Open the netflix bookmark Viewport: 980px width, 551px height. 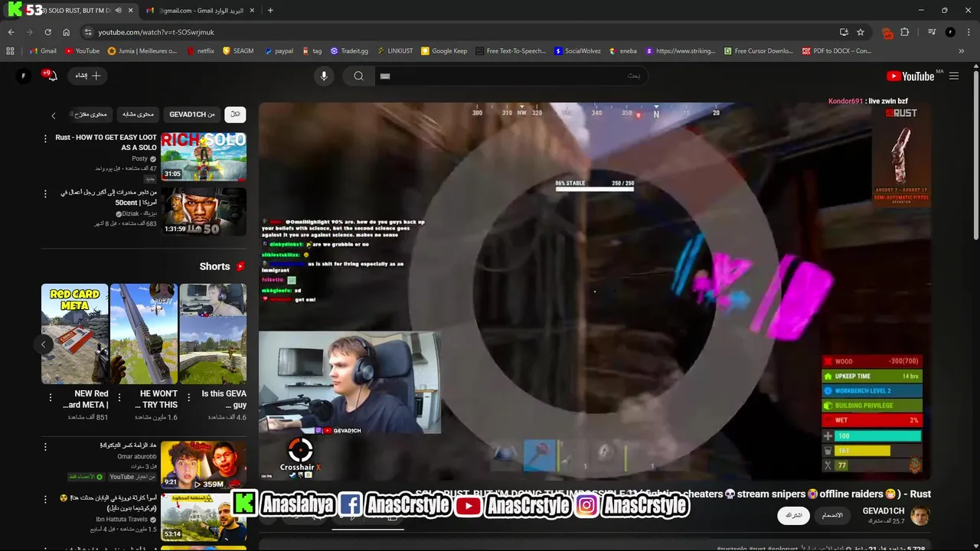[201, 51]
